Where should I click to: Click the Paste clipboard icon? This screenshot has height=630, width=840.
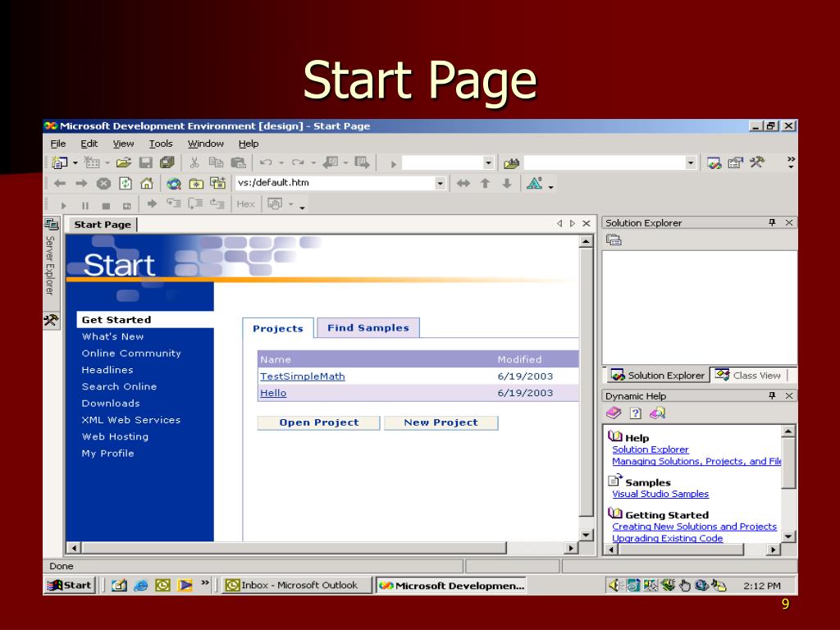(x=238, y=162)
